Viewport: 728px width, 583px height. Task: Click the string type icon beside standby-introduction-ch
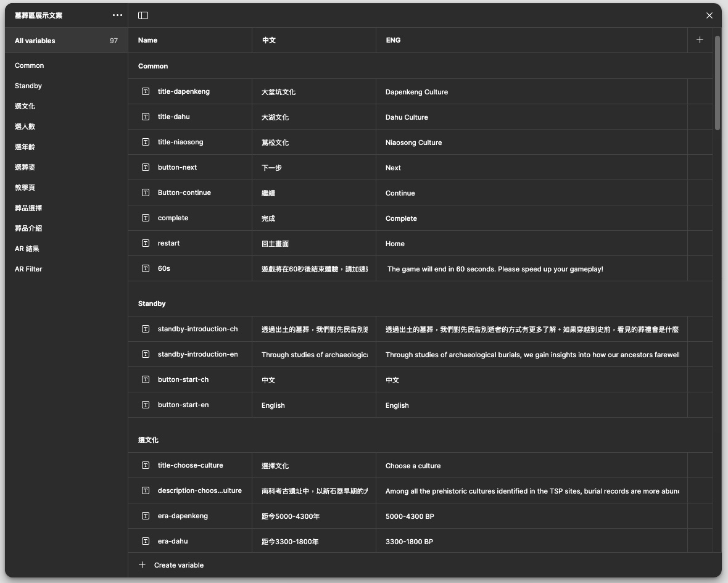coord(146,329)
